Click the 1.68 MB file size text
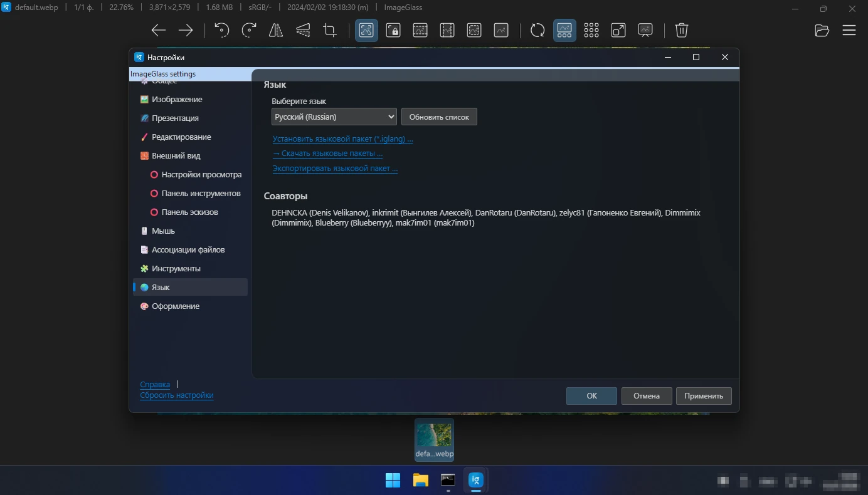 (220, 8)
